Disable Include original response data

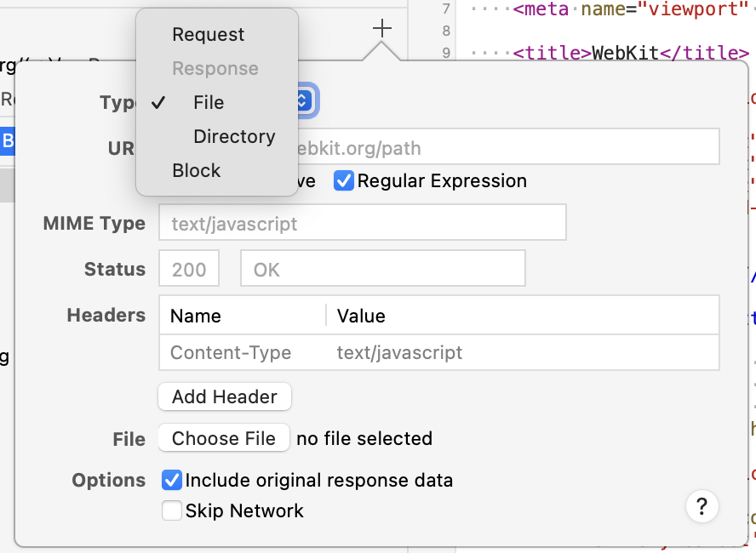[172, 481]
